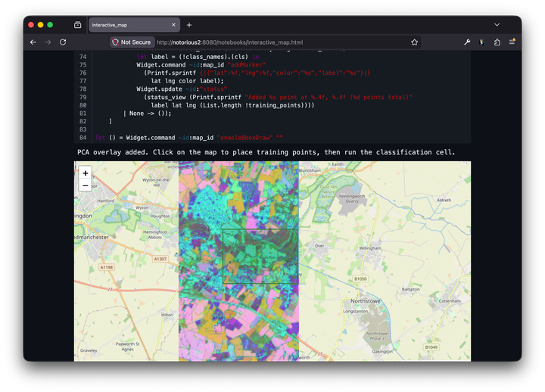Click the Not Secure site info label
The image size is (545, 392).
pos(136,42)
